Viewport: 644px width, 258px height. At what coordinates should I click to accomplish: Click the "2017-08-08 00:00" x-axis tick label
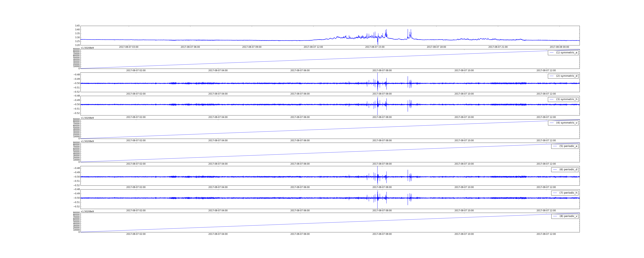[560, 47]
